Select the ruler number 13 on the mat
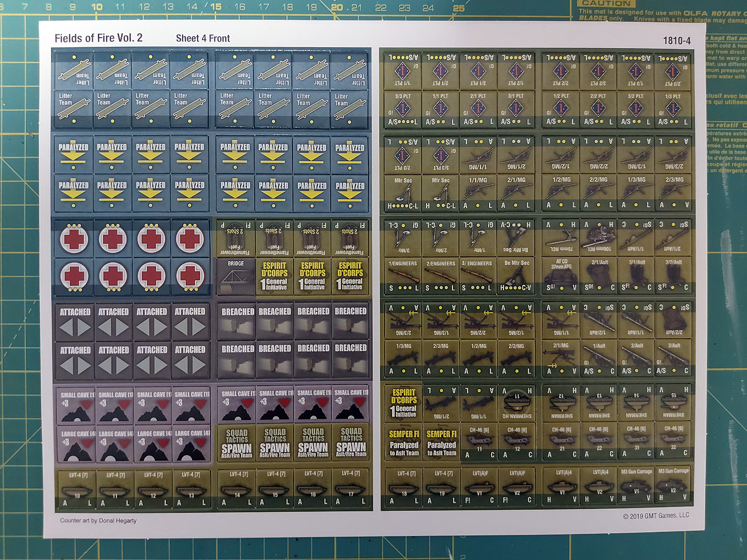The height and width of the screenshot is (560, 747). click(168, 6)
